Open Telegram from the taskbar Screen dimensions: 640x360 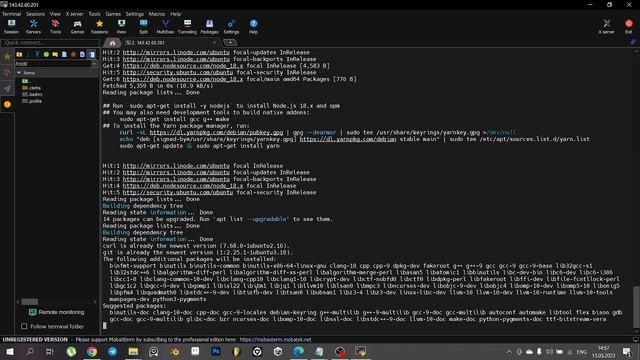pyautogui.click(x=113, y=351)
